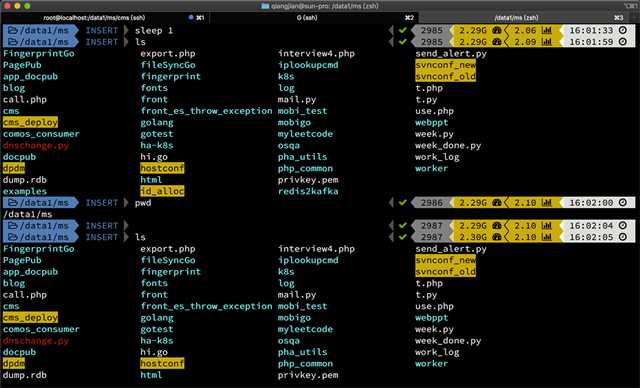Click the clock icon beside 16:01:59
Viewport: 640px width, 388px height.
coord(622,42)
